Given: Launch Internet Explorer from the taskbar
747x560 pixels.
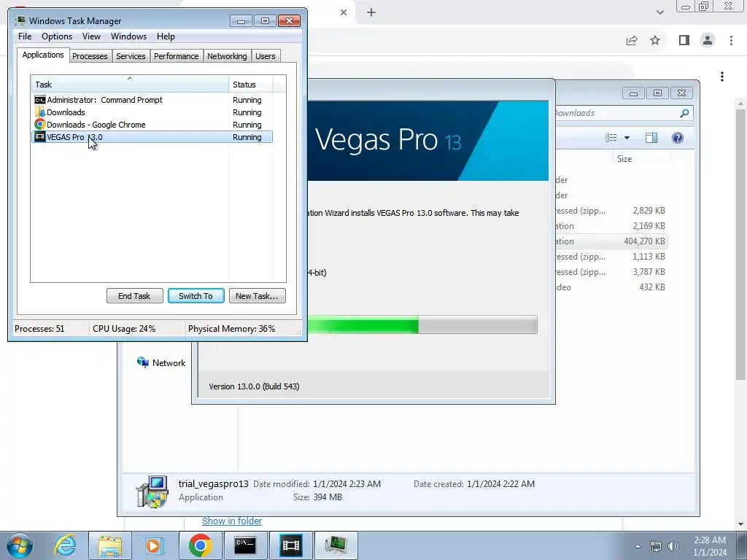Looking at the screenshot, I should (65, 545).
